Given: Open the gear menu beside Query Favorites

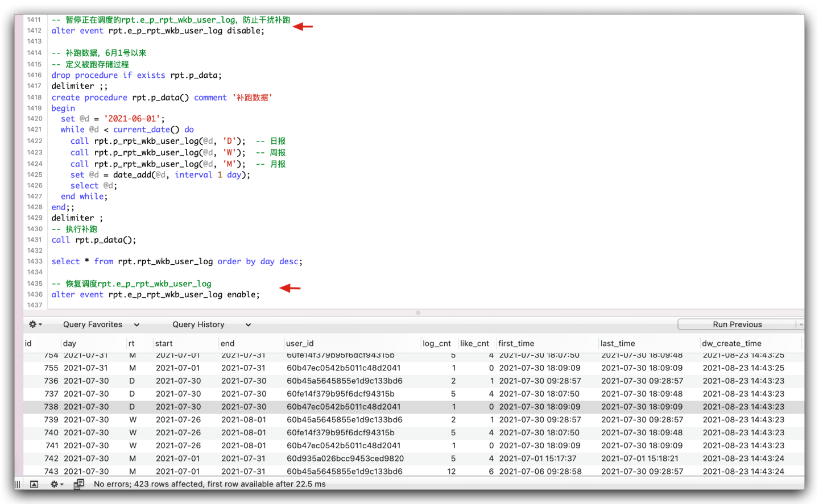Looking at the screenshot, I should pyautogui.click(x=35, y=324).
